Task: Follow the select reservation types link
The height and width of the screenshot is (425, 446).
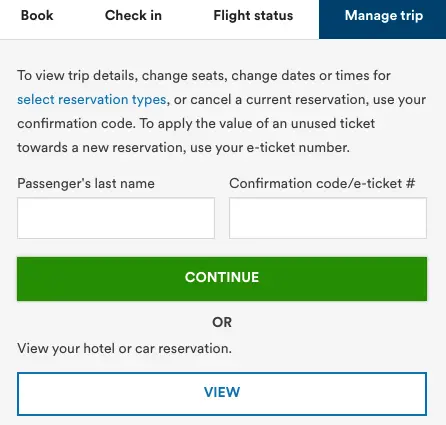Action: [x=92, y=100]
